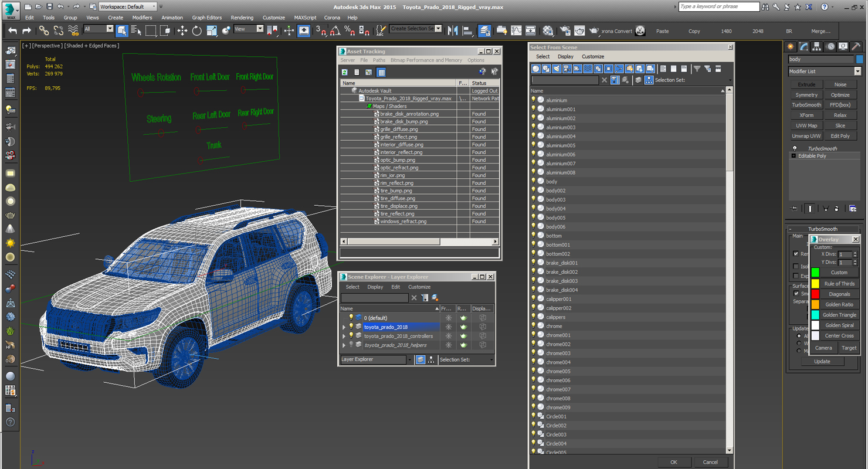Open the MAXScript menu
The width and height of the screenshot is (868, 469).
pyautogui.click(x=305, y=18)
